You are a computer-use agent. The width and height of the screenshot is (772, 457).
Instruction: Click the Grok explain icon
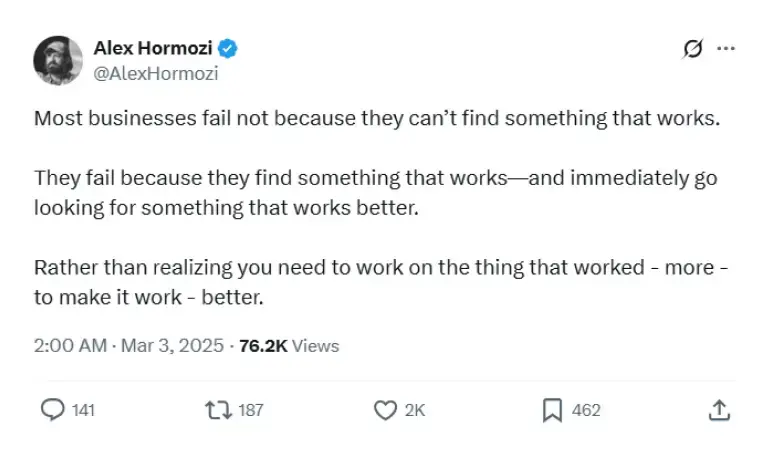tap(690, 49)
